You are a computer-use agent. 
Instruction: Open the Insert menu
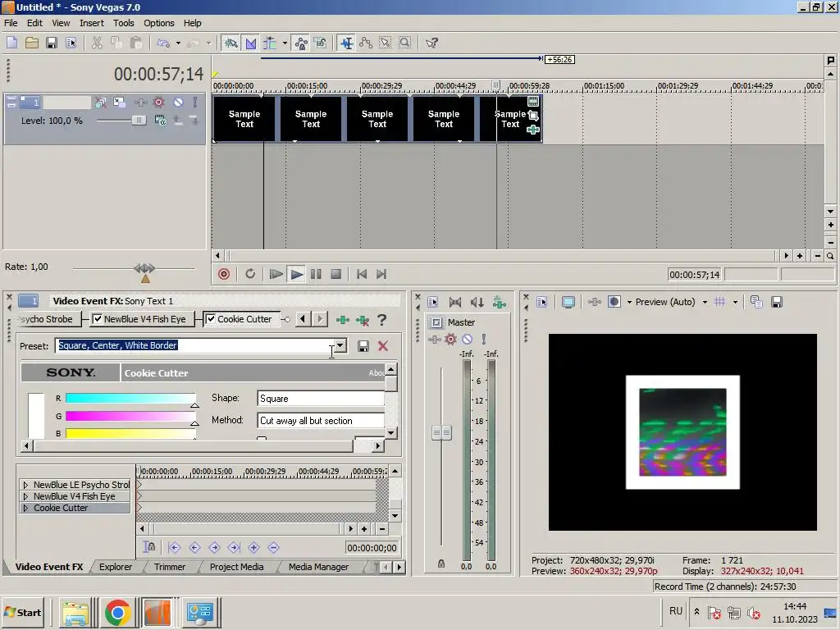click(92, 23)
